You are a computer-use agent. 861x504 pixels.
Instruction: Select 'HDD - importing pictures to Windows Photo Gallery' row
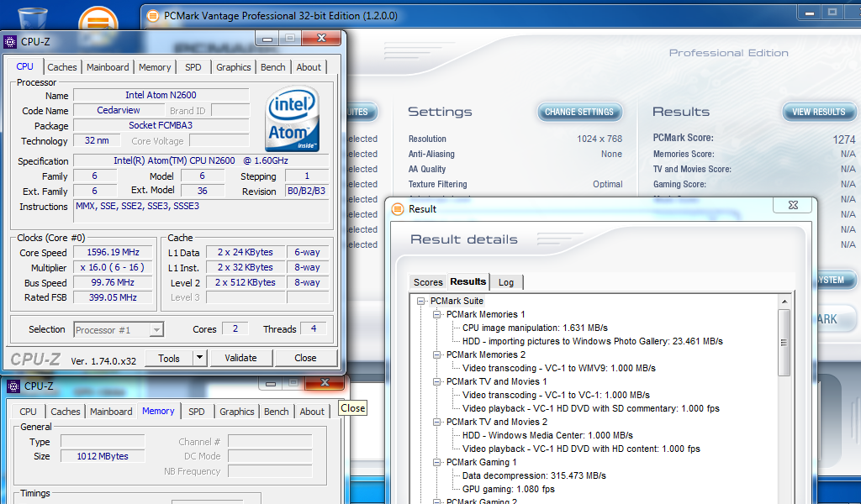593,341
